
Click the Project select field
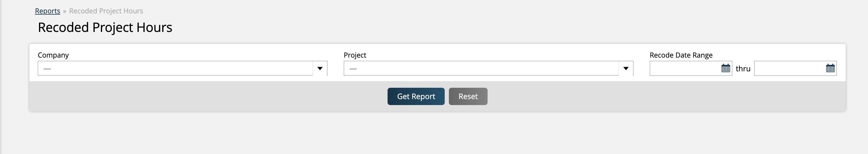coord(481,68)
